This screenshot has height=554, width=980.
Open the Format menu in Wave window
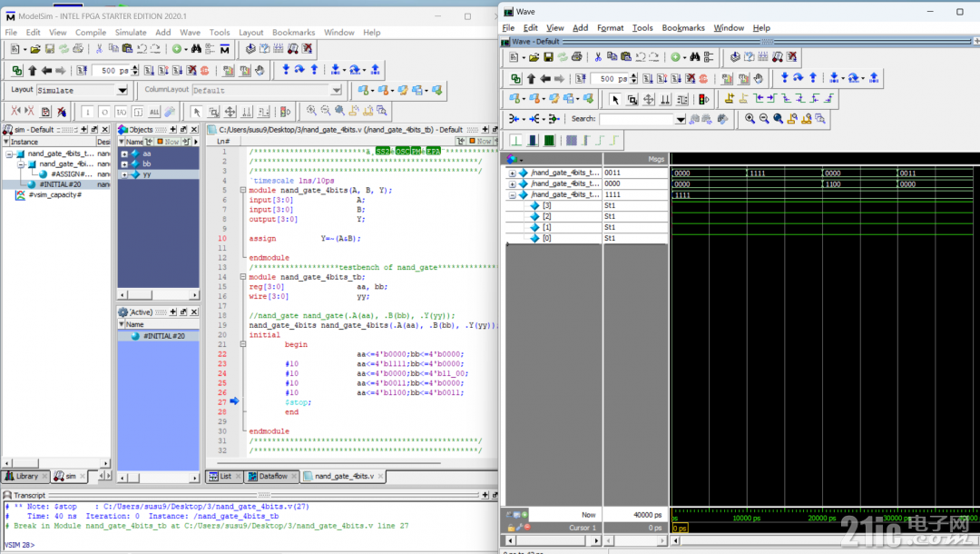click(610, 28)
